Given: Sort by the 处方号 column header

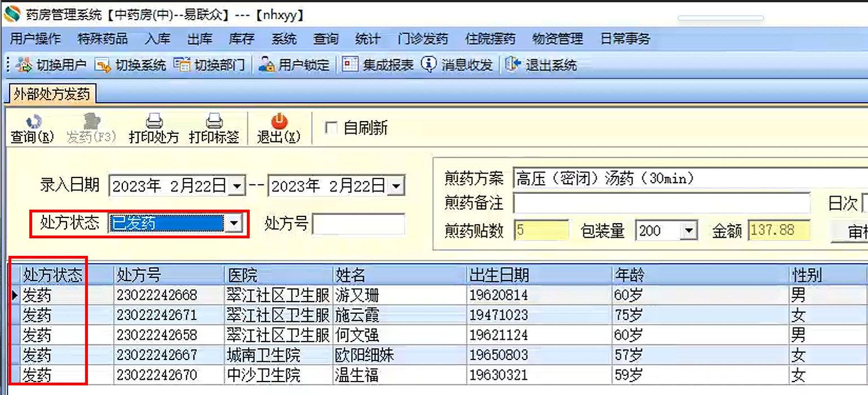Looking at the screenshot, I should tap(169, 275).
